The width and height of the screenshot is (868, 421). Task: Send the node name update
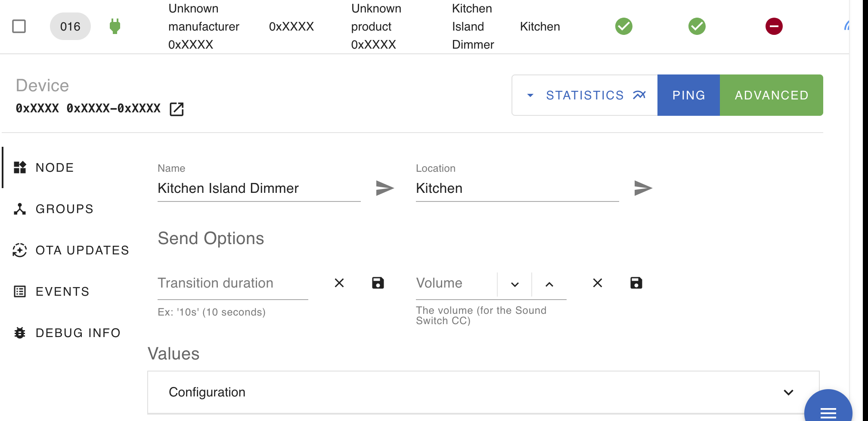coord(384,188)
